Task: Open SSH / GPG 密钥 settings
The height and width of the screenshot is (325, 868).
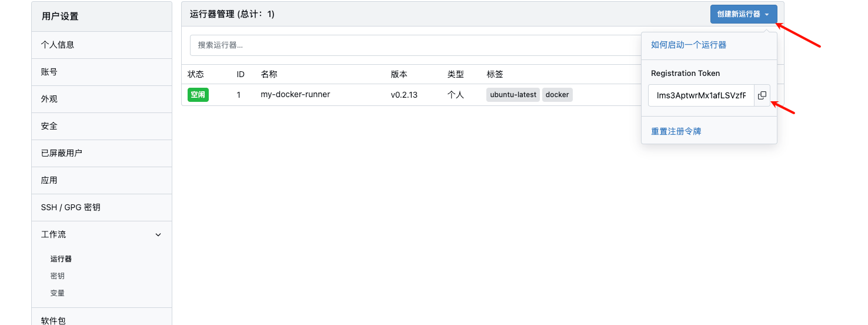Action: tap(71, 207)
